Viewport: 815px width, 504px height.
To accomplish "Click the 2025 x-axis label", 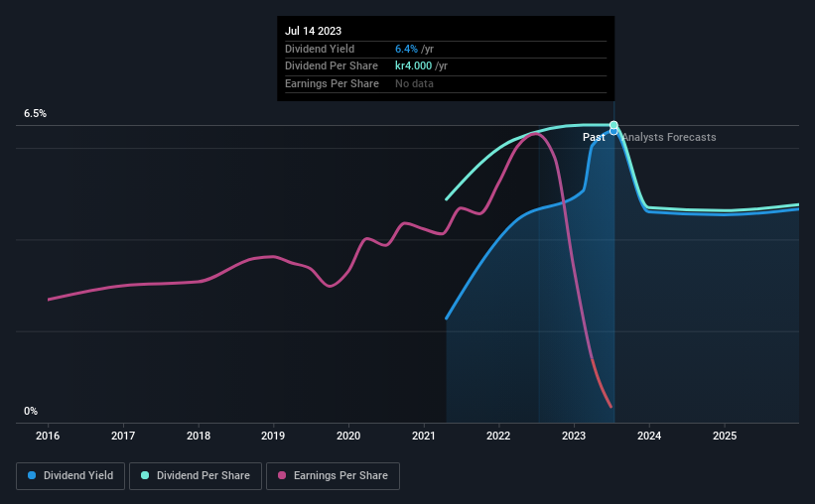I will point(725,436).
